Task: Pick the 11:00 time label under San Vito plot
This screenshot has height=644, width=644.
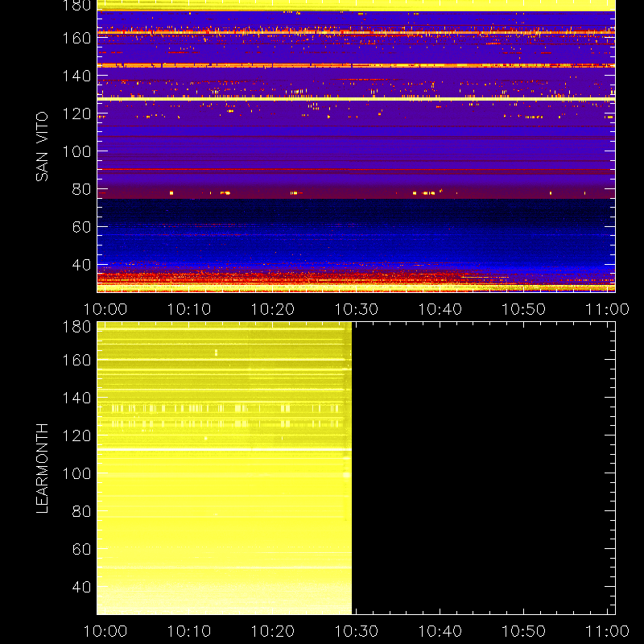Action: [x=607, y=309]
